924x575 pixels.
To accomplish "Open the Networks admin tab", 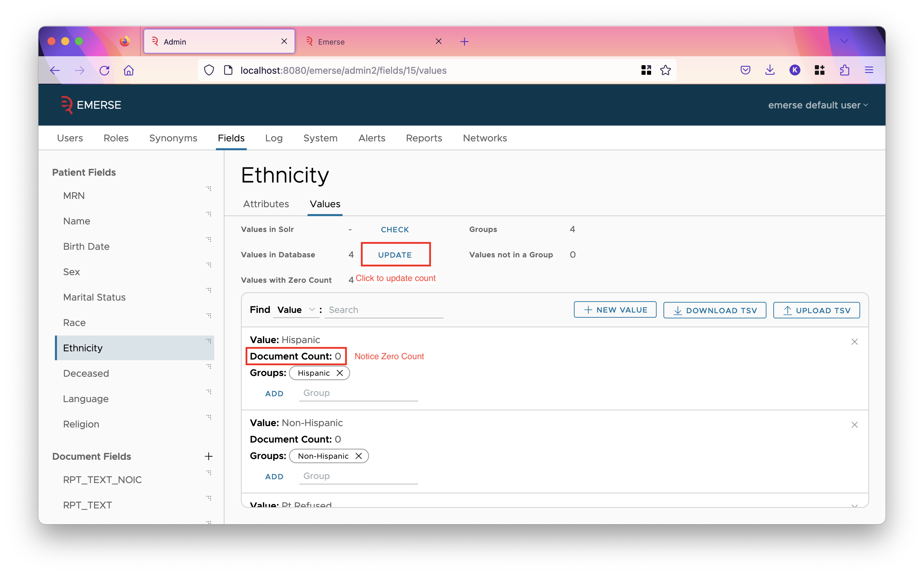I will click(x=485, y=138).
